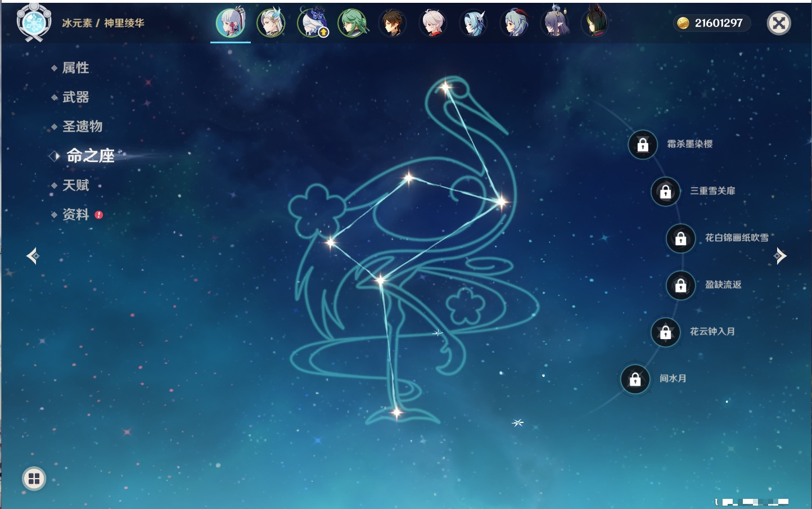Switch to the green-haired Baizhu avatar

[353, 24]
